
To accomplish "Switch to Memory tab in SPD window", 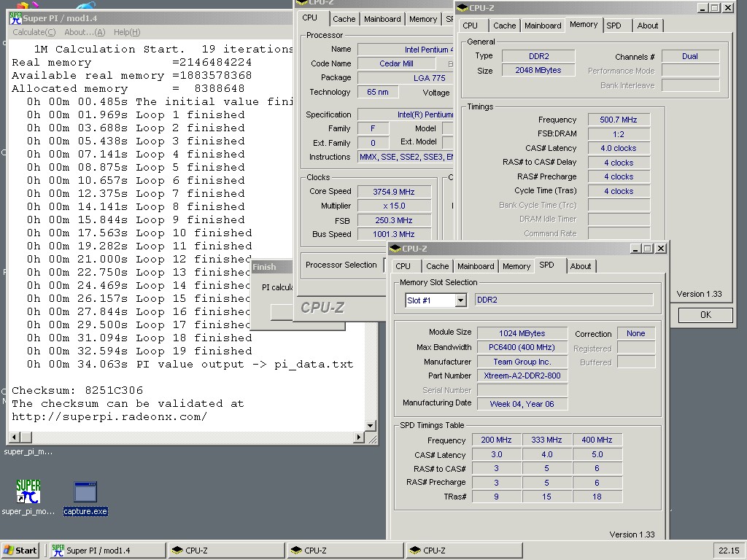I will click(x=516, y=266).
